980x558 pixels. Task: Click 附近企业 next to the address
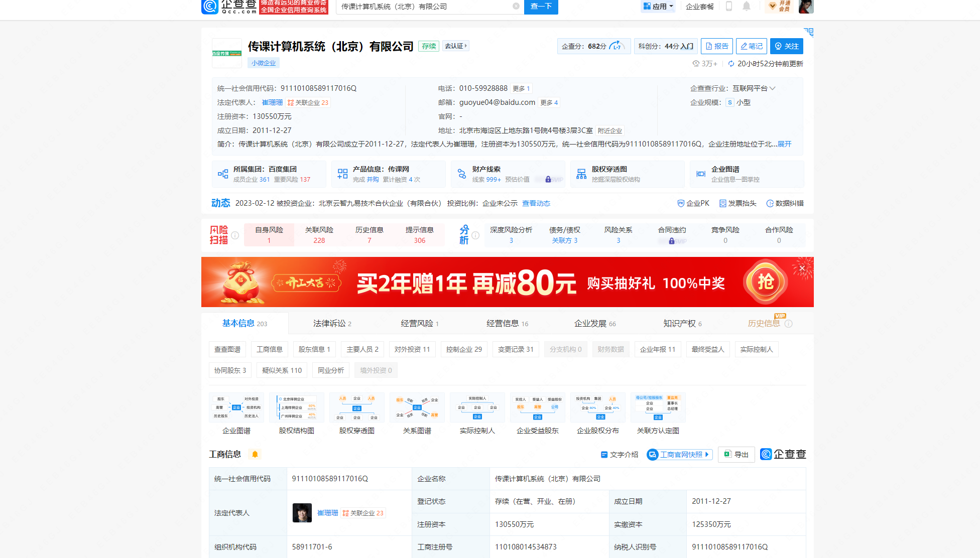[609, 130]
